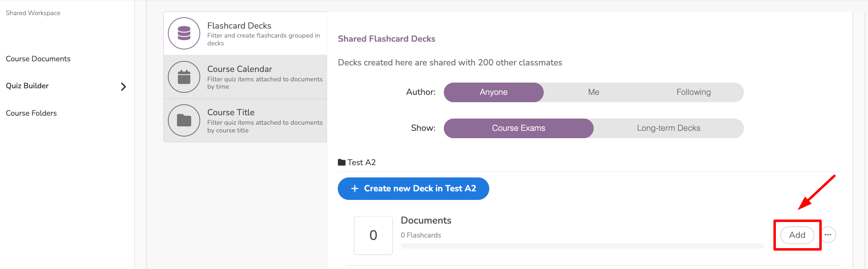Open the three-dots menu for Documents deck

point(828,235)
